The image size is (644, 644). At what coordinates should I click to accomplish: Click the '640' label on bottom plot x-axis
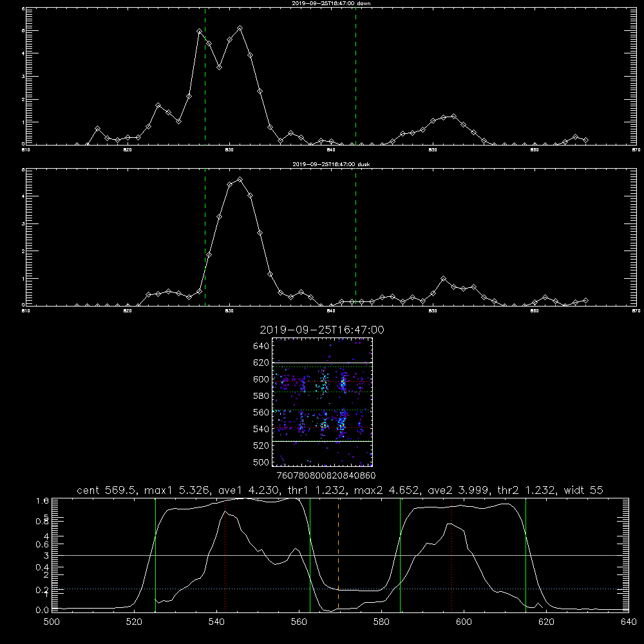(629, 622)
